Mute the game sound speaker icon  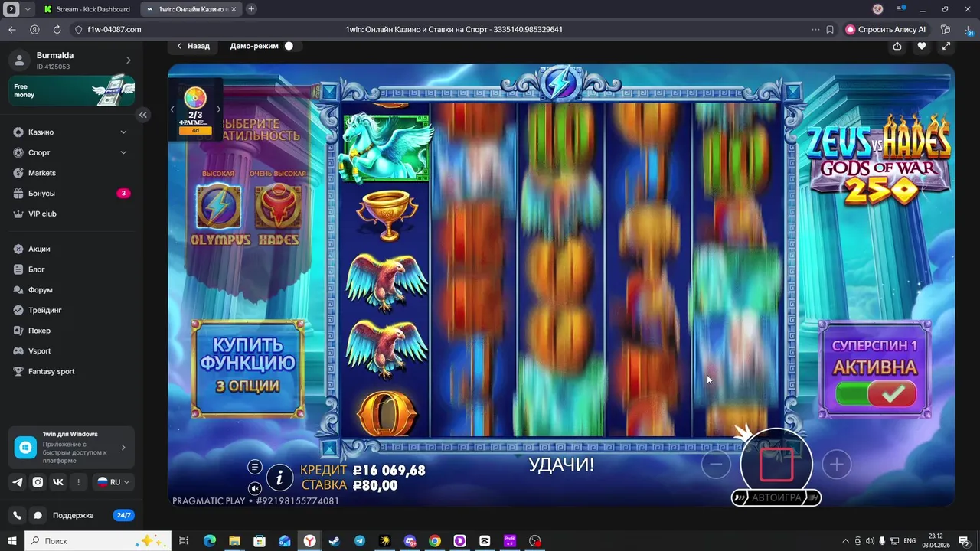255,488
